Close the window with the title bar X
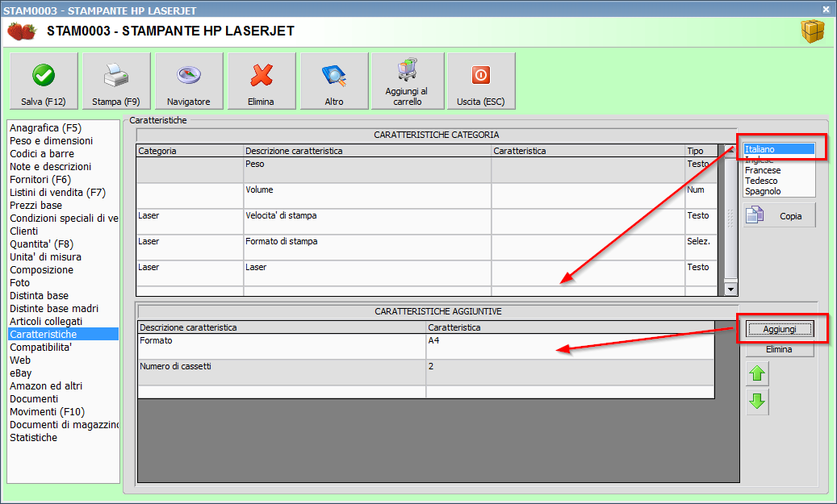 (x=827, y=9)
